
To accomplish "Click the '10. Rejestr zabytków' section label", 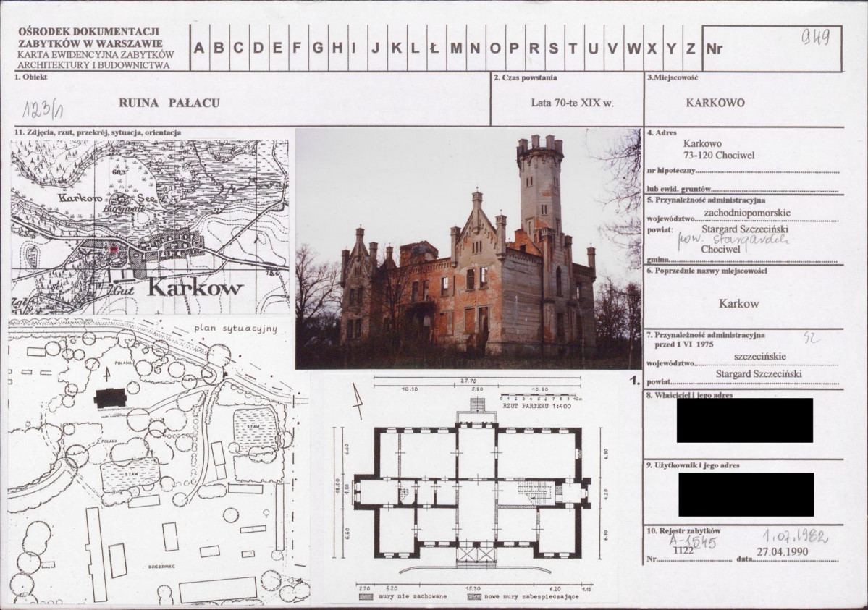I will click(683, 530).
